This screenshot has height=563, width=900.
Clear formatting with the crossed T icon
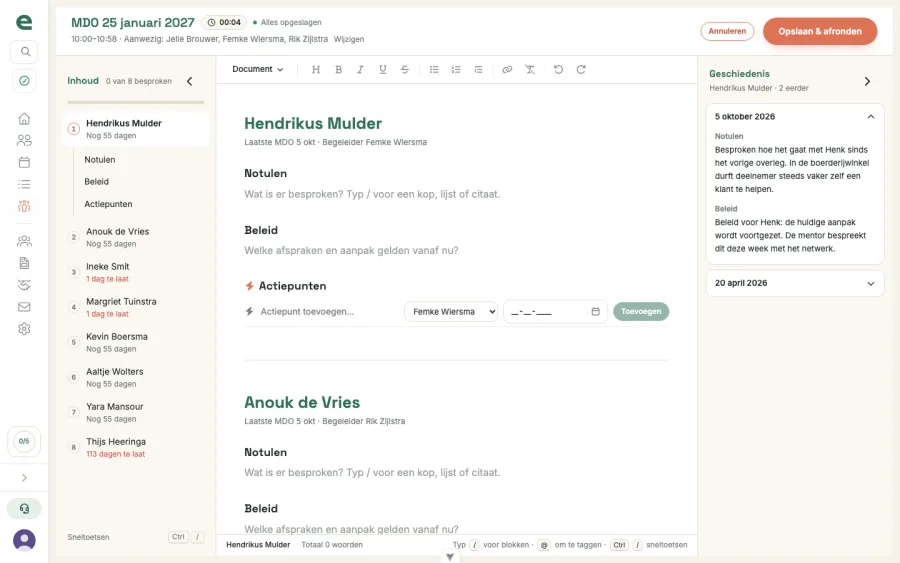(x=530, y=69)
